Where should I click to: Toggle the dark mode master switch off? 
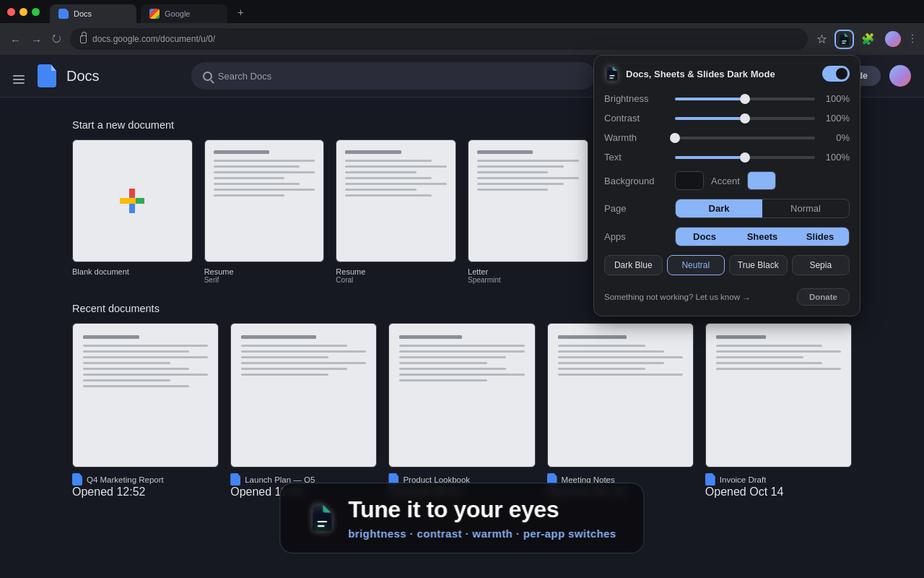pyautogui.click(x=836, y=74)
